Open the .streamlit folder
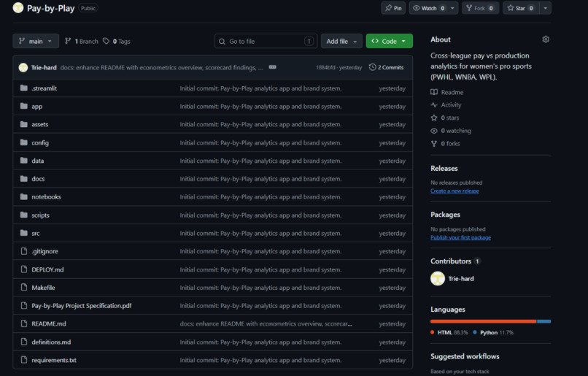This screenshot has height=376, width=588. click(x=45, y=88)
